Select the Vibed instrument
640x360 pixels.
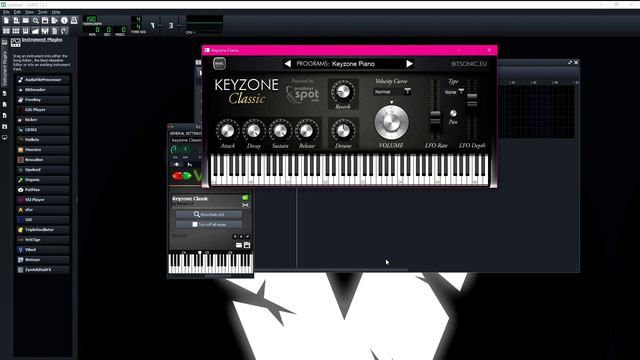pos(43,250)
